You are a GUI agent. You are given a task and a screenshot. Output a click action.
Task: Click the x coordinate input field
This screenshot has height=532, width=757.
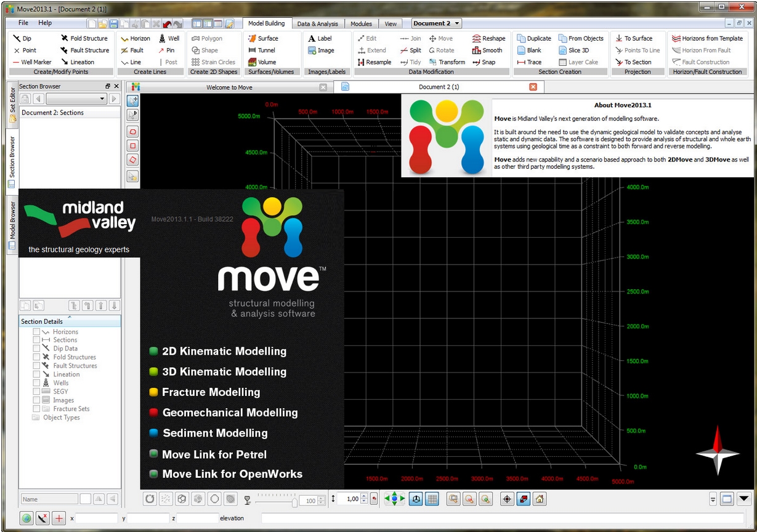coord(96,518)
